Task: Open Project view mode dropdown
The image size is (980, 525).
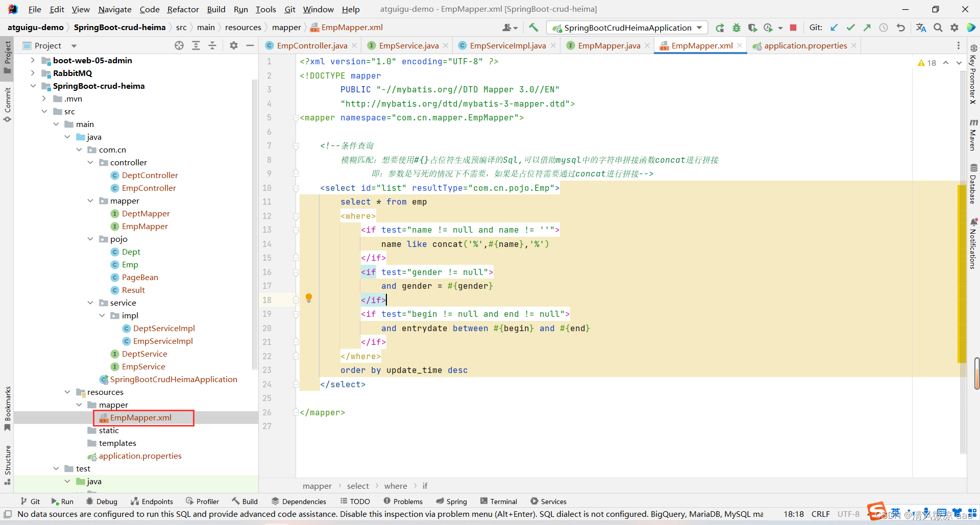Action: (74, 45)
